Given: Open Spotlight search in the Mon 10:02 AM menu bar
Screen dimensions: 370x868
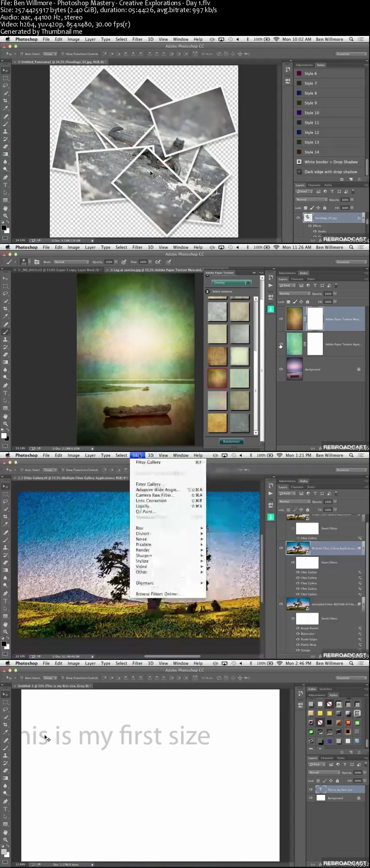Looking at the screenshot, I should click(351, 39).
